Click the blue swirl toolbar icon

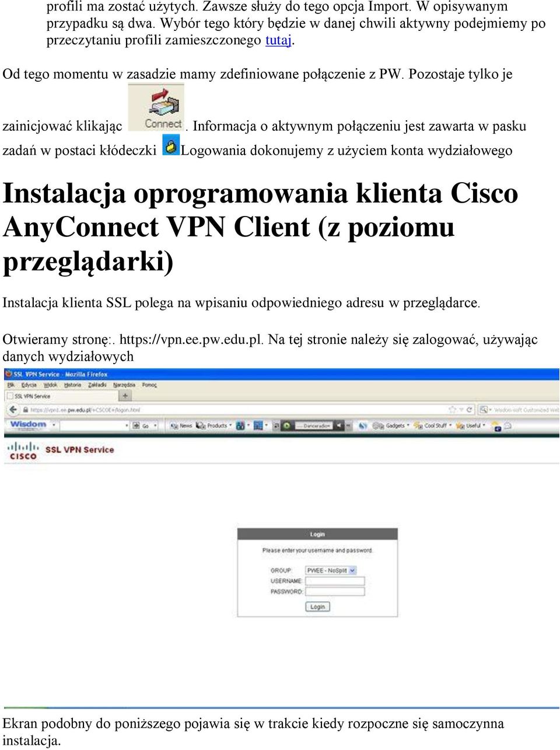click(x=363, y=426)
